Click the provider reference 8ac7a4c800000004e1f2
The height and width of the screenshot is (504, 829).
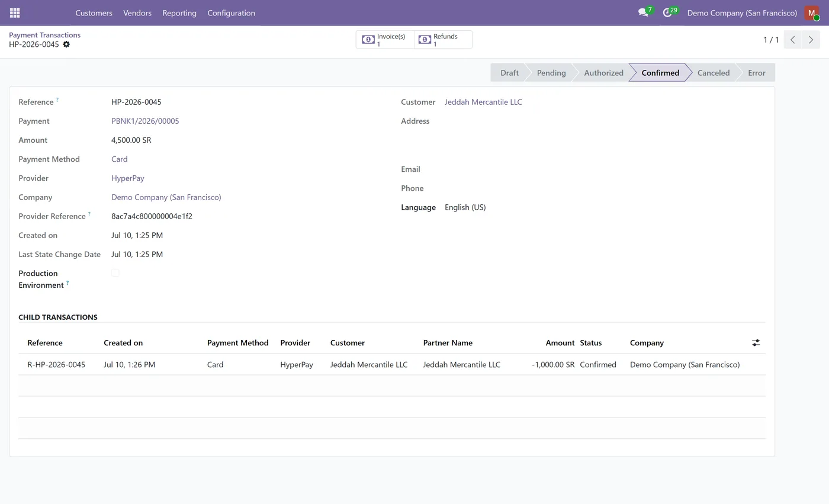point(152,216)
